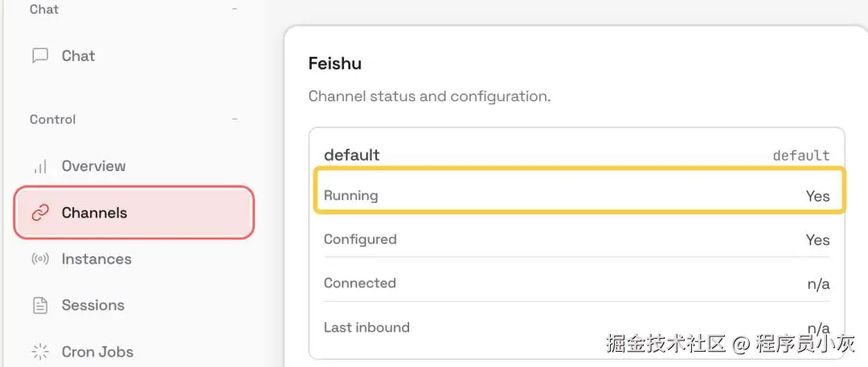Click the Channels link icon

[40, 213]
